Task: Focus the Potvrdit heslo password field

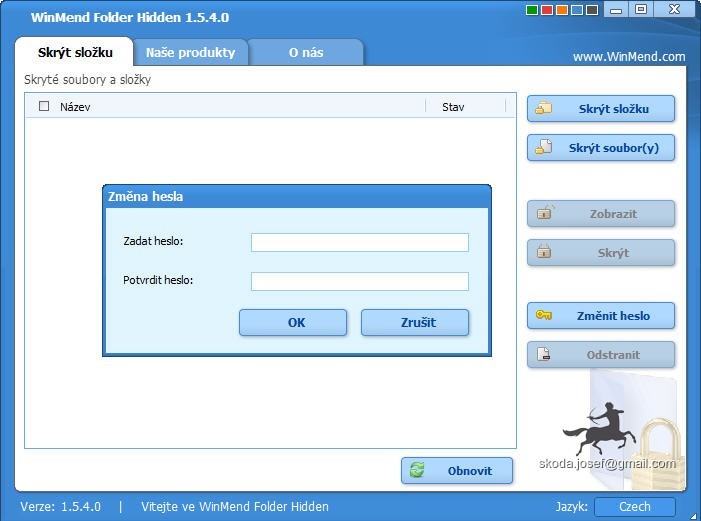Action: (x=360, y=281)
